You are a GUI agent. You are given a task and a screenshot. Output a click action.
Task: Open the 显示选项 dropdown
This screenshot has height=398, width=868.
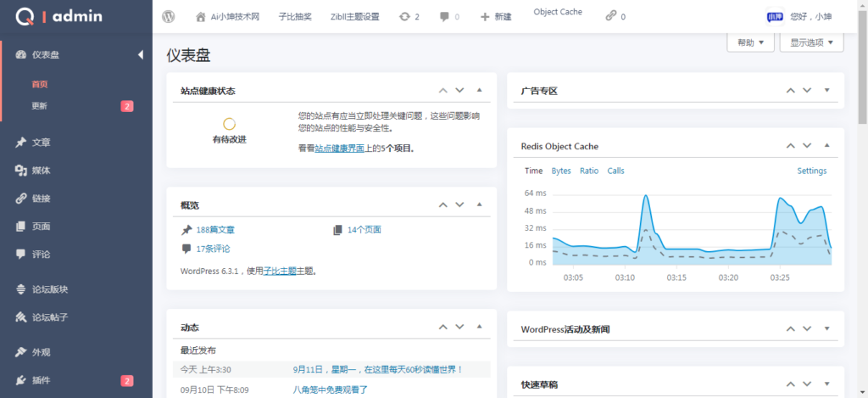[811, 42]
